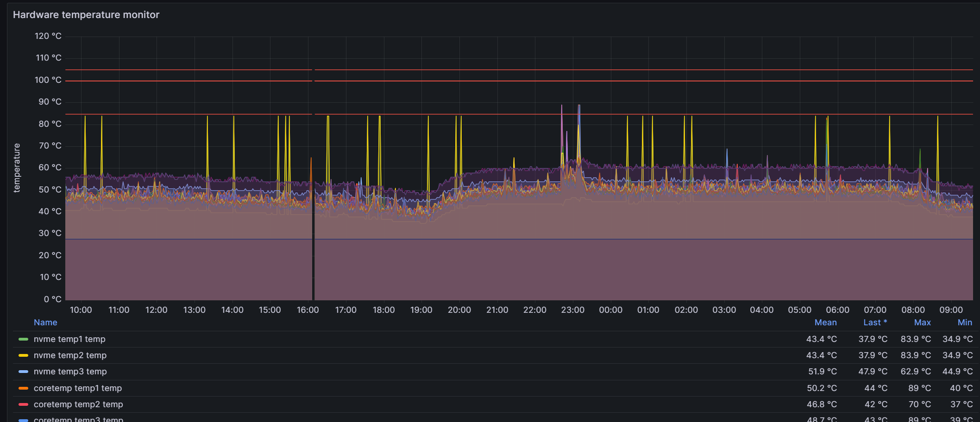This screenshot has height=422, width=980.
Task: Click the light blue spike just after 03:00
Action: [727, 150]
